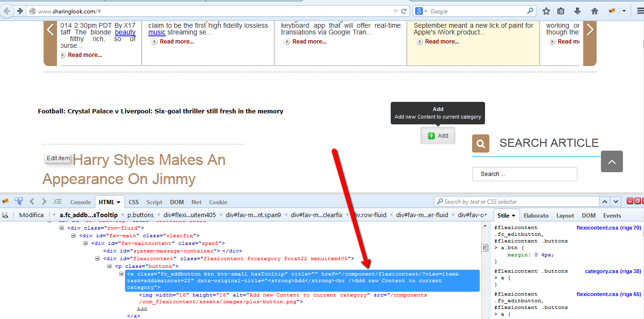
Task: Open category.css (riga 38) source link
Action: (613, 271)
